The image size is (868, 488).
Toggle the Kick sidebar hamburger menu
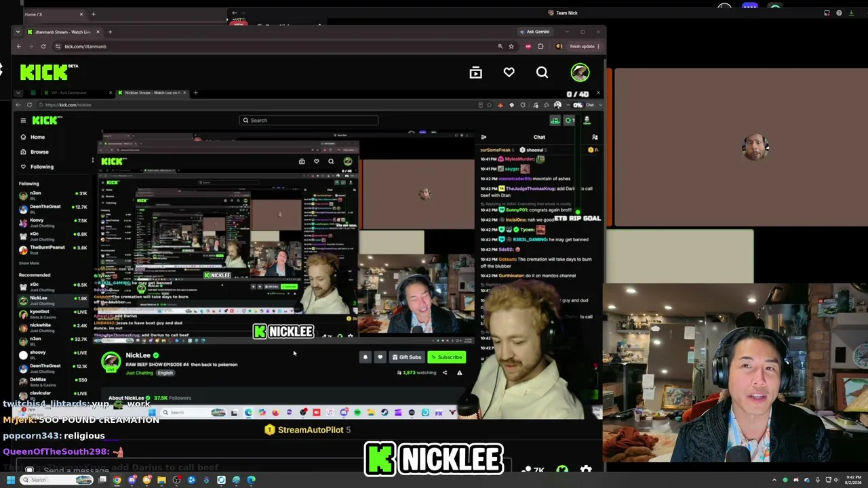[23, 121]
